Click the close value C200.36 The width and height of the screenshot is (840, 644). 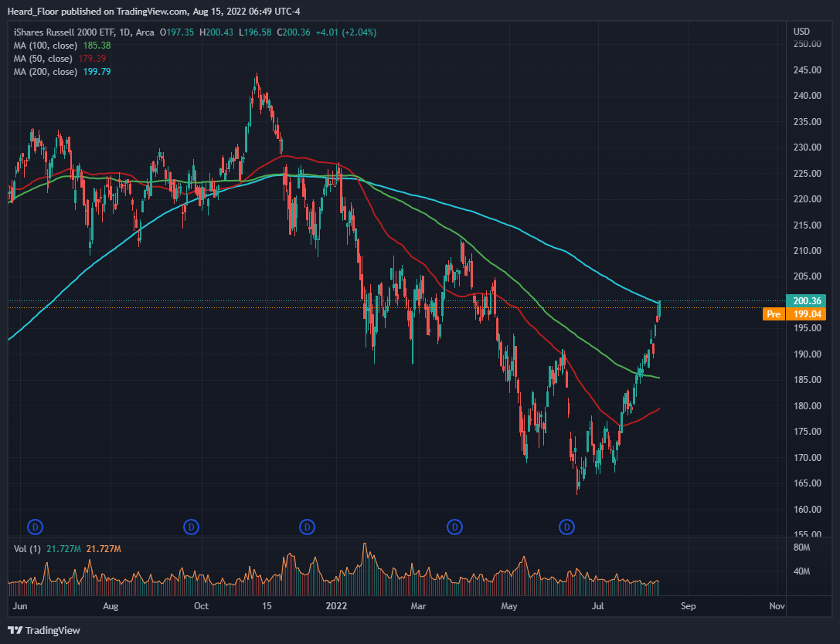(x=294, y=32)
